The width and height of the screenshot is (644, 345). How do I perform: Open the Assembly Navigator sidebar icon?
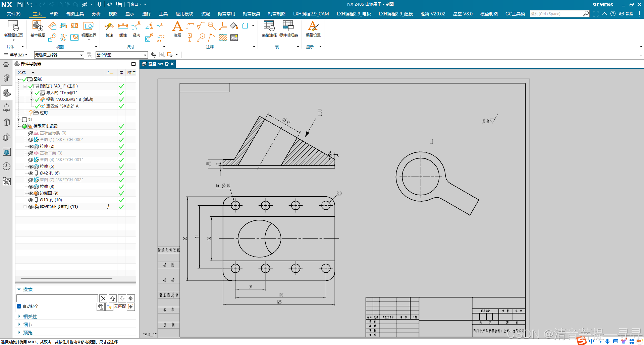(x=6, y=78)
